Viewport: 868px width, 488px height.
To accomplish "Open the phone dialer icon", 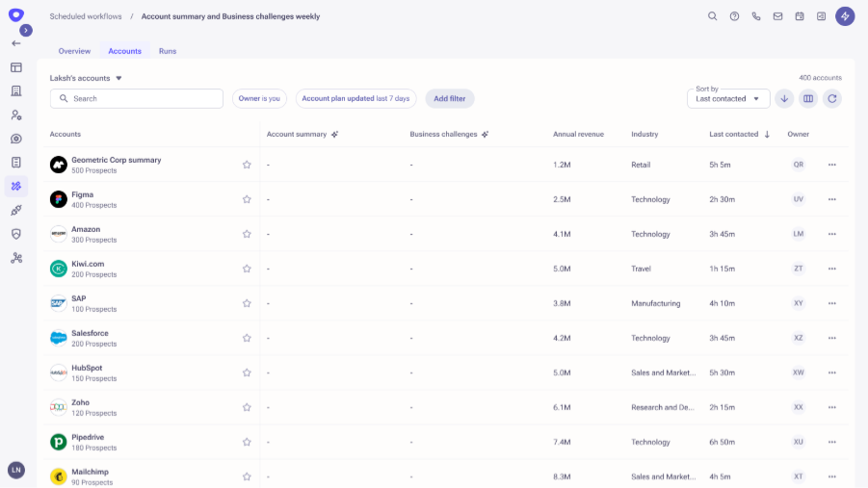I will [x=756, y=16].
